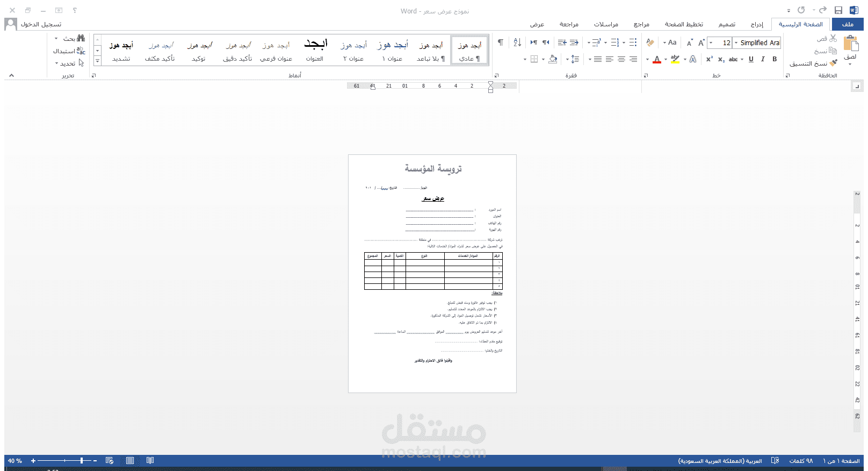Screen dimensions: 868x471
Task: Click the Undo arrow in title bar
Action: click(x=823, y=10)
